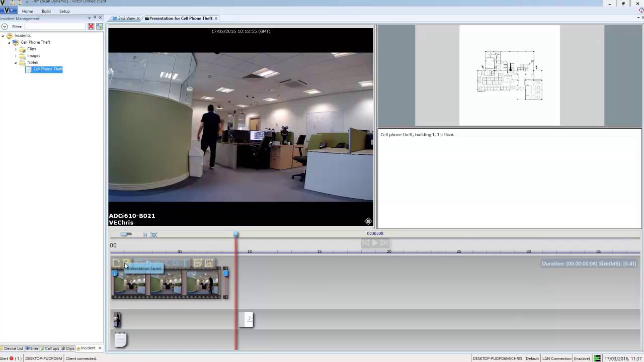Viewport: 644px width, 362px height.
Task: Switch to the Clips panel tab
Action: [68, 348]
